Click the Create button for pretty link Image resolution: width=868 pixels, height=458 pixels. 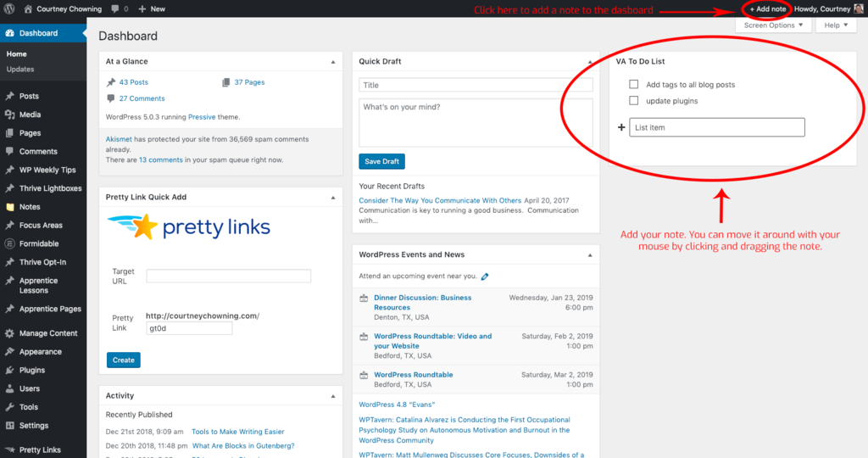coord(124,360)
